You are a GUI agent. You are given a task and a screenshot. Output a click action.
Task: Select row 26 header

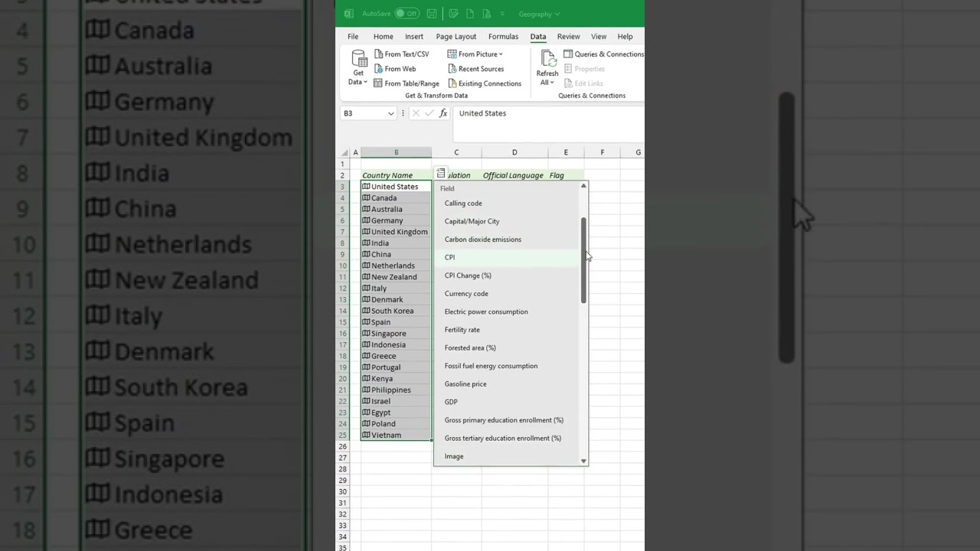pos(344,446)
